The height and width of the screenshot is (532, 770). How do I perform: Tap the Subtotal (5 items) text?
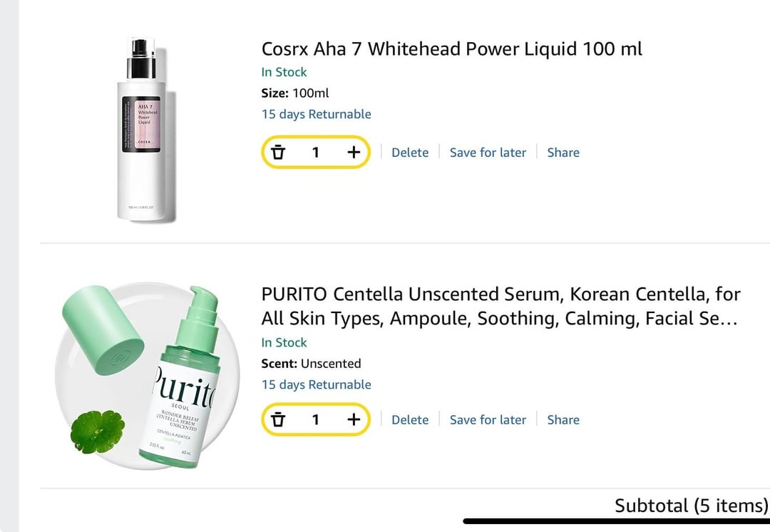point(692,506)
